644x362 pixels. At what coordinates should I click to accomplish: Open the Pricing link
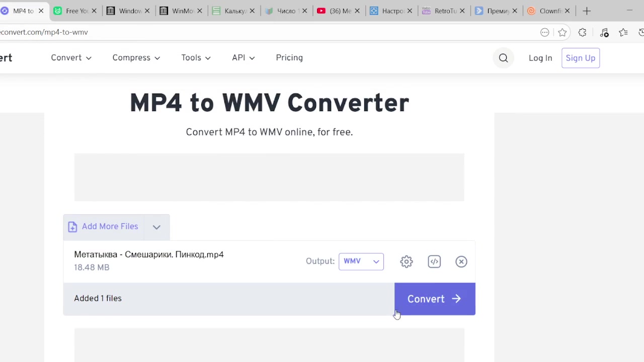click(289, 58)
